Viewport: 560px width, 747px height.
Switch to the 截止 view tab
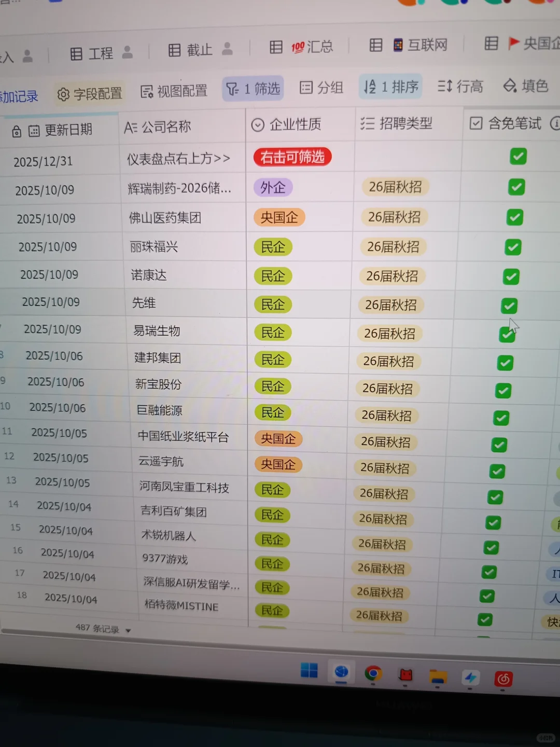pos(200,50)
